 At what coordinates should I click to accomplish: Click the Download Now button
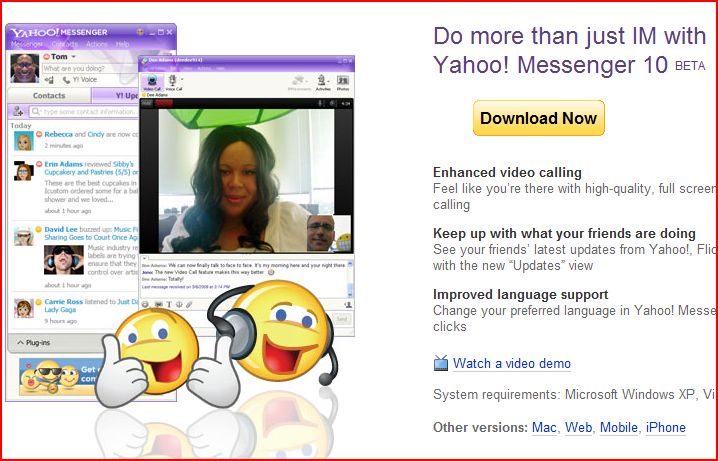pyautogui.click(x=538, y=118)
